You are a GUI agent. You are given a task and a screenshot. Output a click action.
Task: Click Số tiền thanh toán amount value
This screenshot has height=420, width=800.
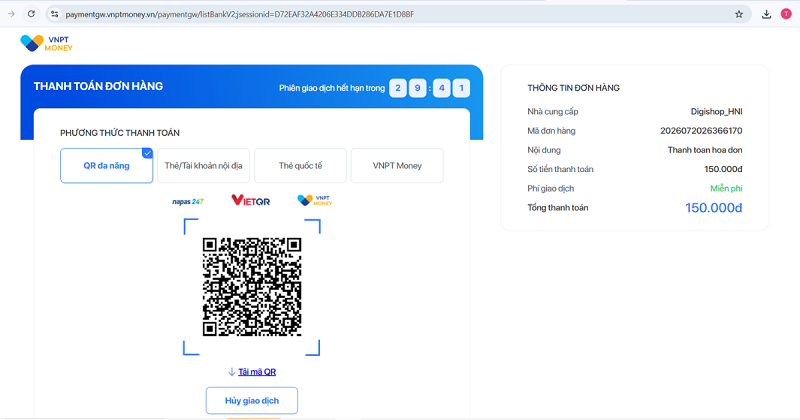point(723,169)
